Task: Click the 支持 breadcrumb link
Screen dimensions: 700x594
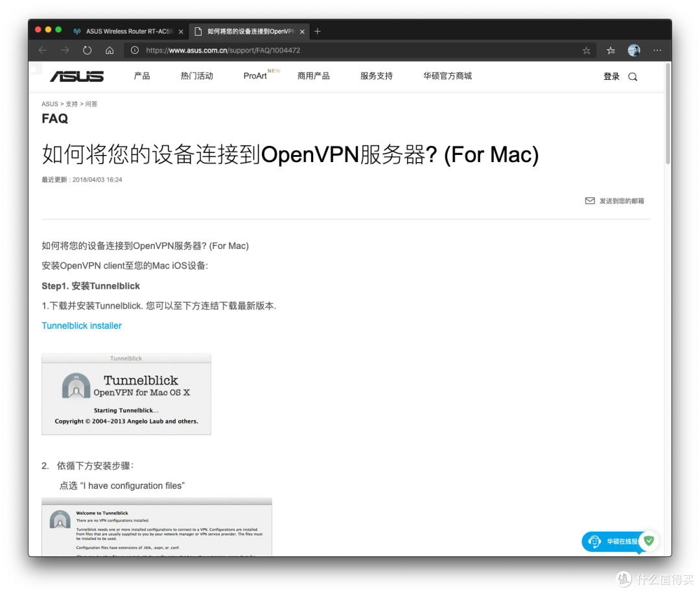Action: click(x=71, y=104)
